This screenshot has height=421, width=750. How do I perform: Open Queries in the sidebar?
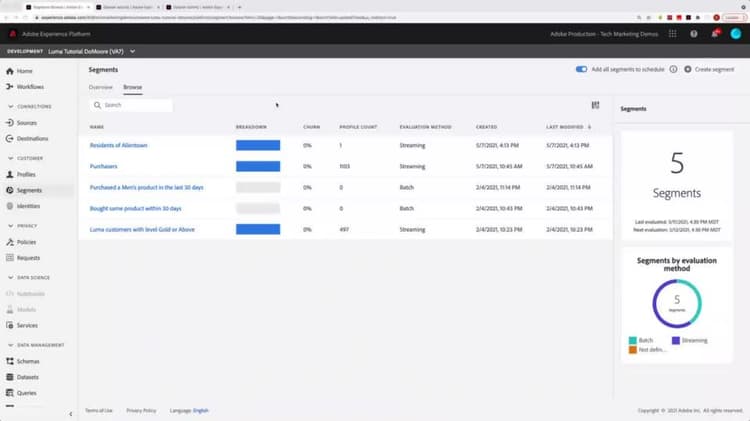tap(22, 393)
